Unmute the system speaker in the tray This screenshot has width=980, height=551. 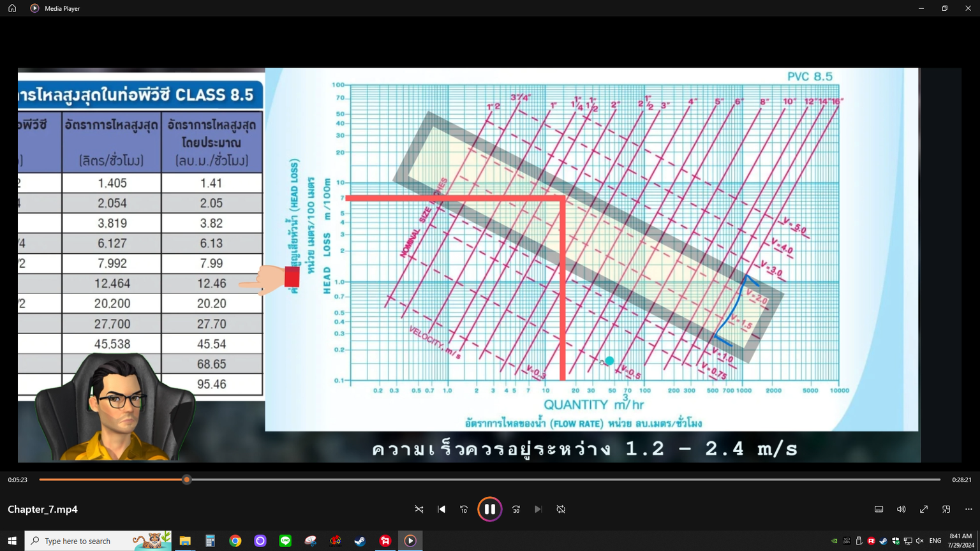click(x=919, y=541)
